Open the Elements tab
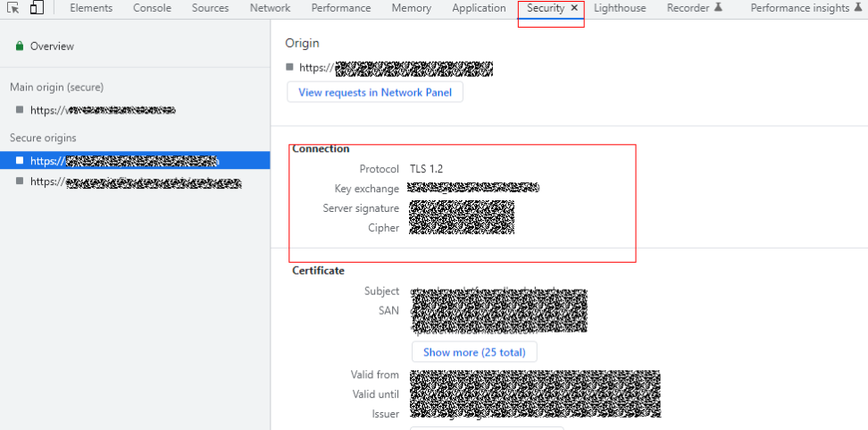868x430 pixels. tap(91, 8)
